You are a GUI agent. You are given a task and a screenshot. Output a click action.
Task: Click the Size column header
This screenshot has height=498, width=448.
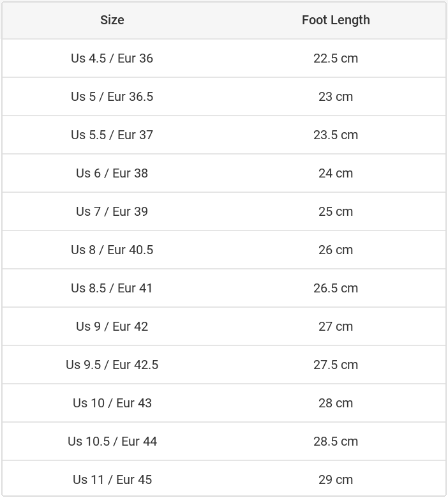[112, 20]
